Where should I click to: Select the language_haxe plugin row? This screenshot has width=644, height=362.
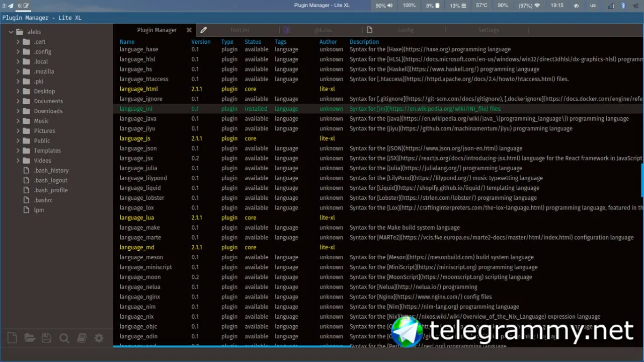pyautogui.click(x=377, y=49)
